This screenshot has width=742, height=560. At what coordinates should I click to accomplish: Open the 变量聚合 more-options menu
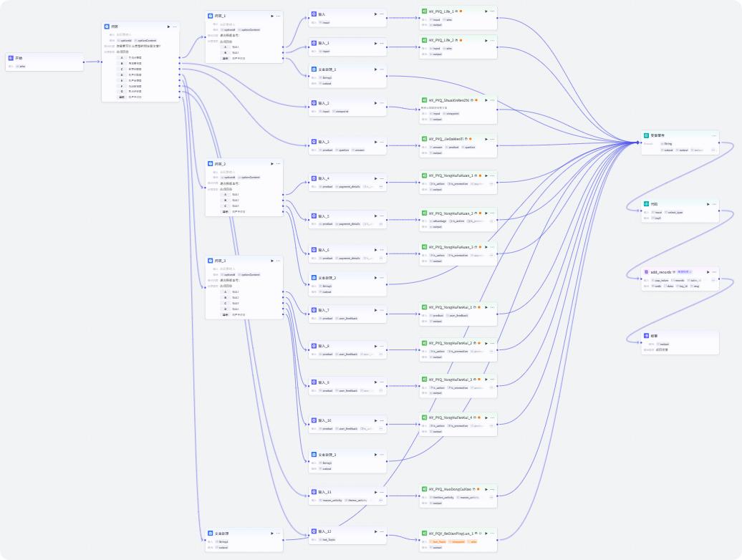714,135
